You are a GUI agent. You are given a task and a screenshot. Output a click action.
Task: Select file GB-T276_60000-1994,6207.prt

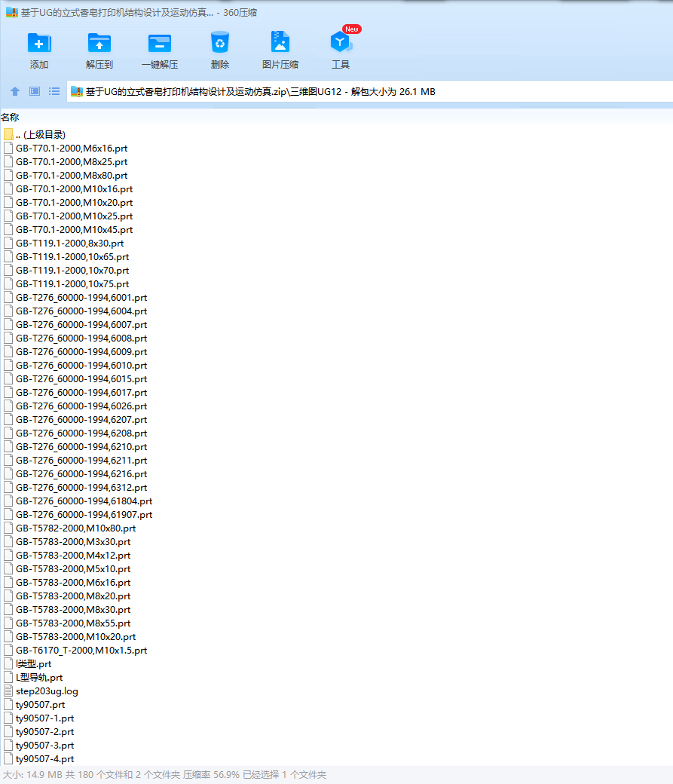pyautogui.click(x=81, y=419)
